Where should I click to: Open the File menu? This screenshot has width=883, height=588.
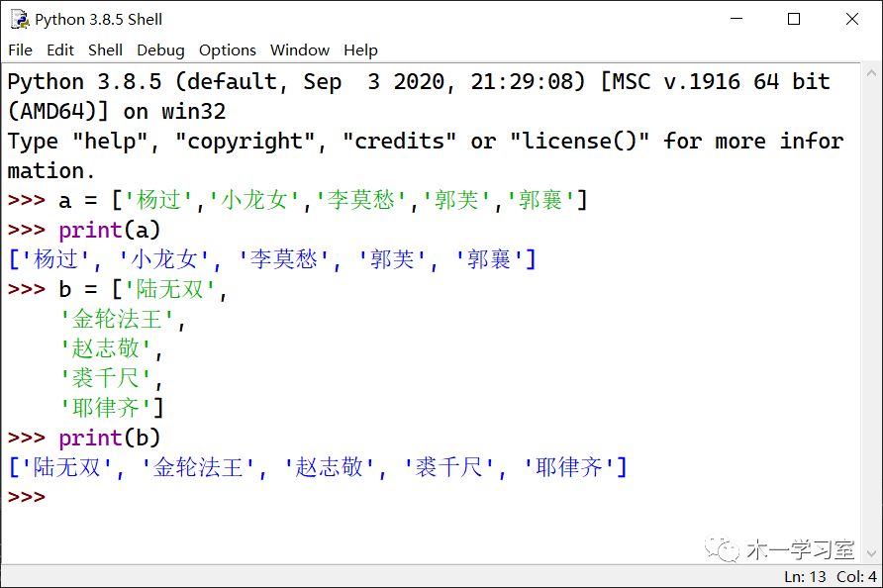point(20,49)
